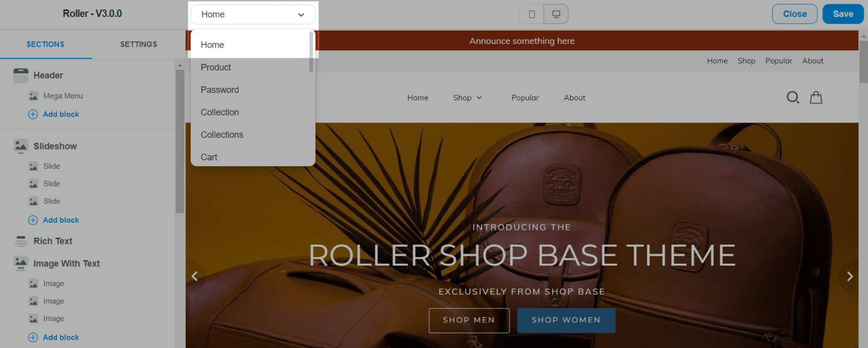Switch to desktop preview icon

(556, 14)
